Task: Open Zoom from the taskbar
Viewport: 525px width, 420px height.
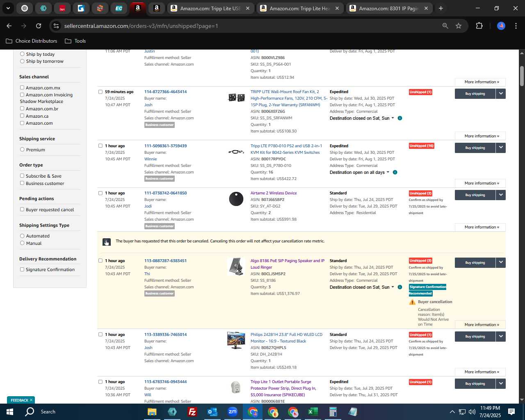Action: click(x=233, y=412)
